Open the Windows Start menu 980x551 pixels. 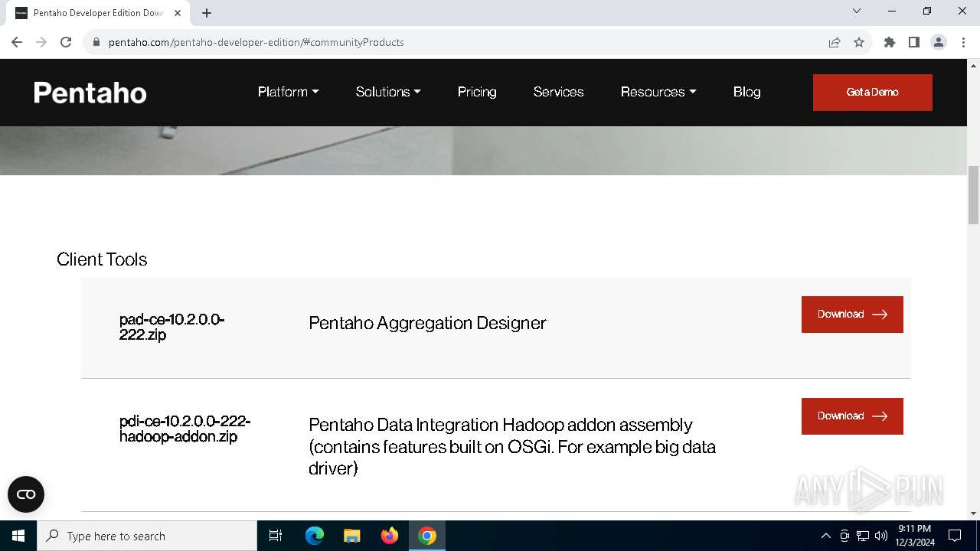click(18, 536)
